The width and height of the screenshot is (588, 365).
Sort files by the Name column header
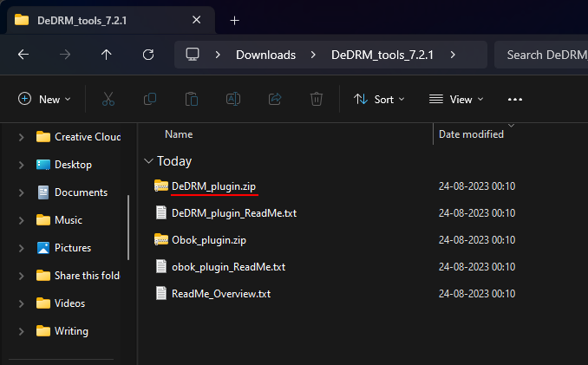pos(179,134)
